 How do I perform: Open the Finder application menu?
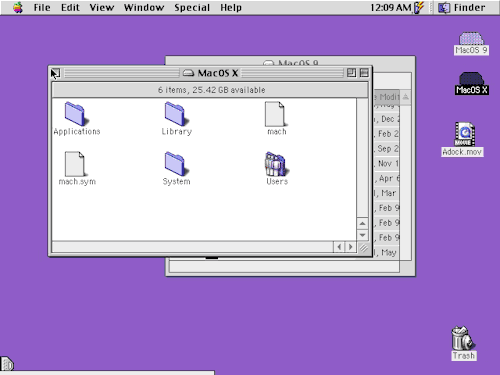(x=462, y=7)
